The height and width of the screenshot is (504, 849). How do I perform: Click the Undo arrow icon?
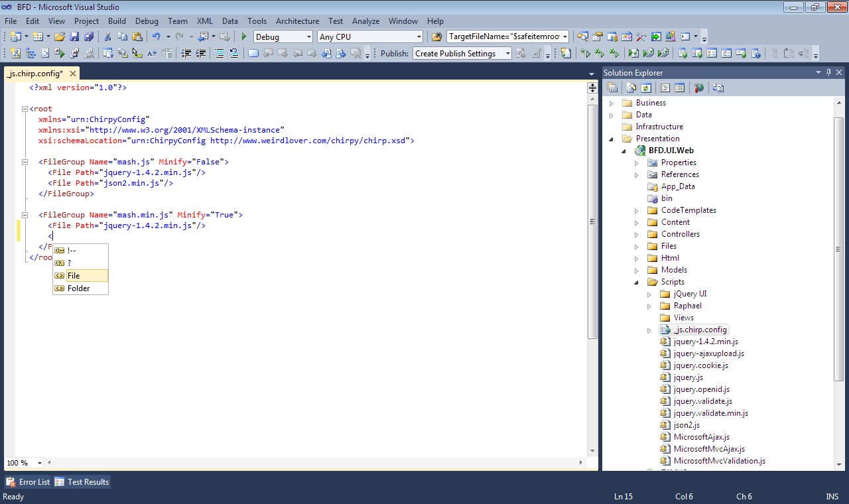pyautogui.click(x=156, y=36)
